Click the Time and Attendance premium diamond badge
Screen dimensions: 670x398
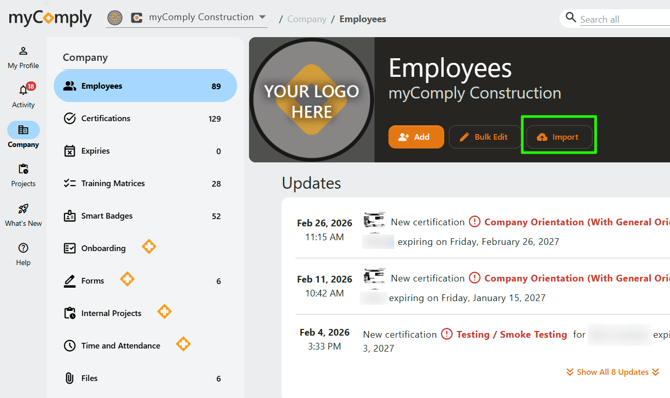(x=183, y=344)
